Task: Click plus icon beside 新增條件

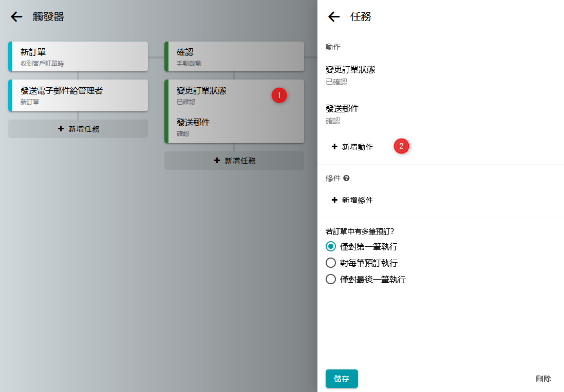Action: click(334, 200)
